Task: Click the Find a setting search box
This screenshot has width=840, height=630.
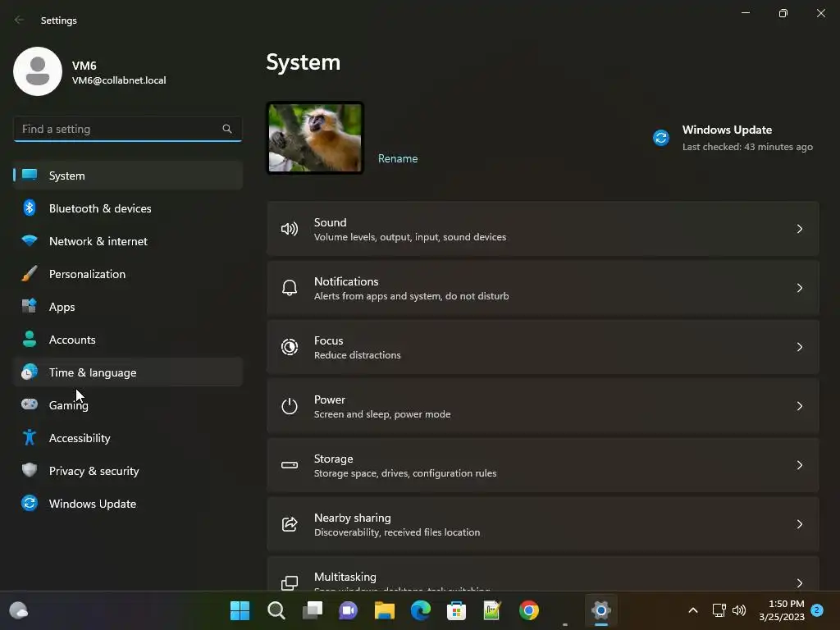Action: tap(127, 129)
